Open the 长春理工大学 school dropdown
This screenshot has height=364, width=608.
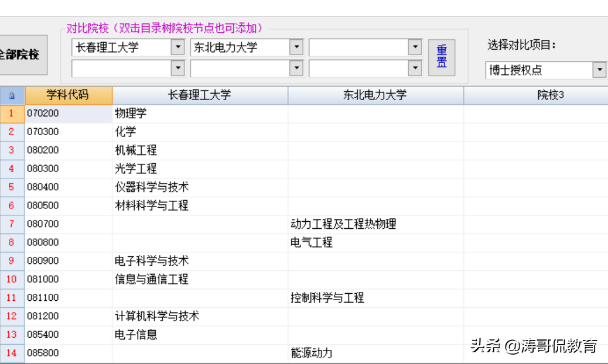(177, 47)
